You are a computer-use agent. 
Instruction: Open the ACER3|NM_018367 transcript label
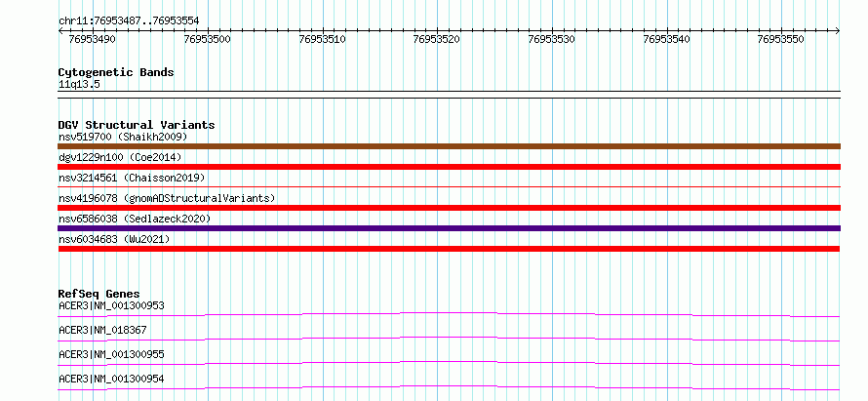pyautogui.click(x=102, y=330)
